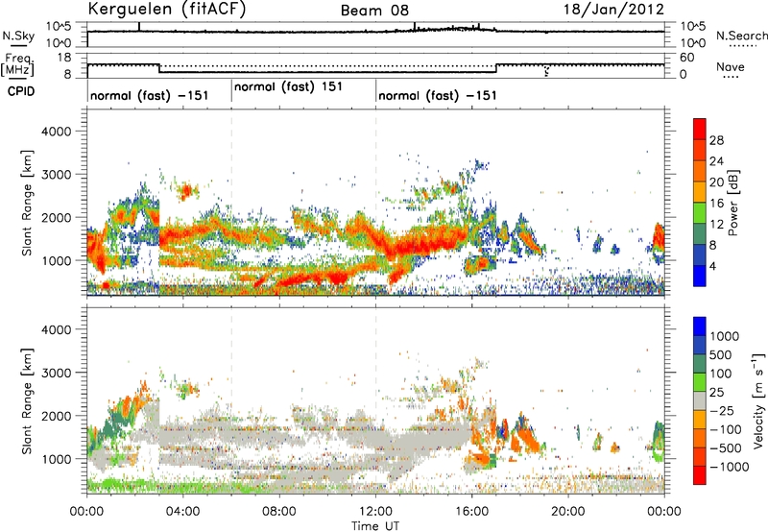
Task: Click the '-25' velocity scale value
Action: pyautogui.click(x=721, y=410)
